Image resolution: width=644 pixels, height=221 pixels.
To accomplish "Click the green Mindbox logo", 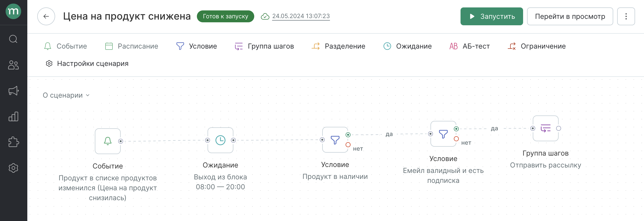I will pos(13,11).
